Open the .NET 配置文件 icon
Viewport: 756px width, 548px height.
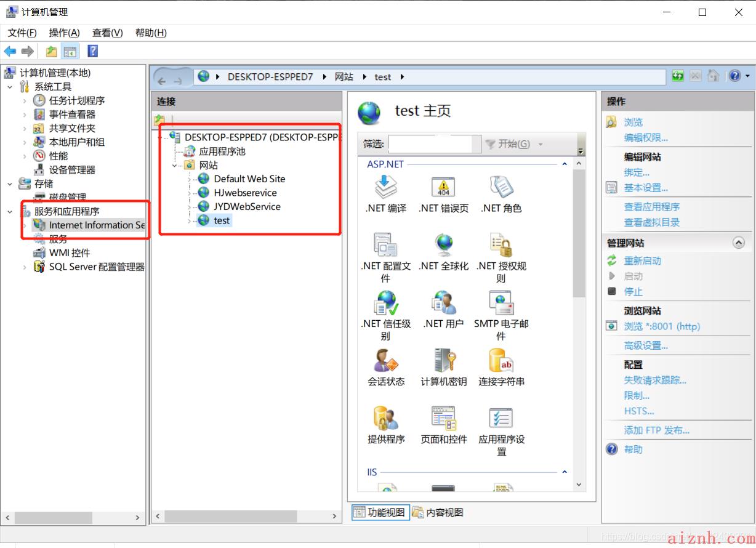(x=386, y=244)
